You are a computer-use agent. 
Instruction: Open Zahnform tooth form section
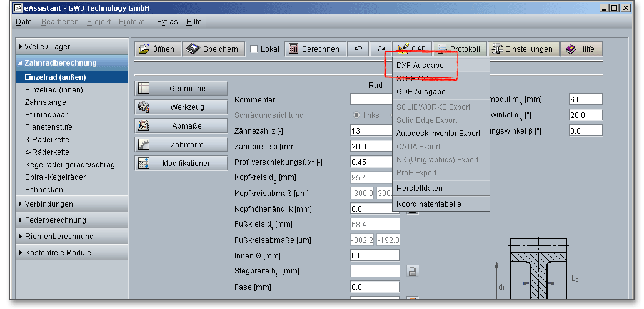point(181,145)
